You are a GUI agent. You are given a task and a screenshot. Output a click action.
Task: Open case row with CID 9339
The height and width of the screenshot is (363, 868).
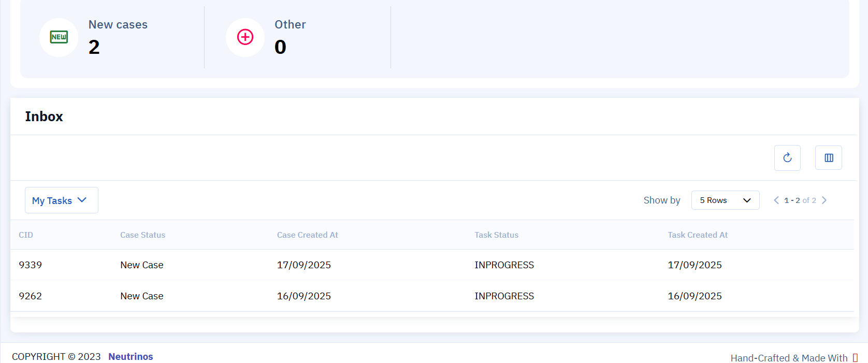tap(31, 265)
